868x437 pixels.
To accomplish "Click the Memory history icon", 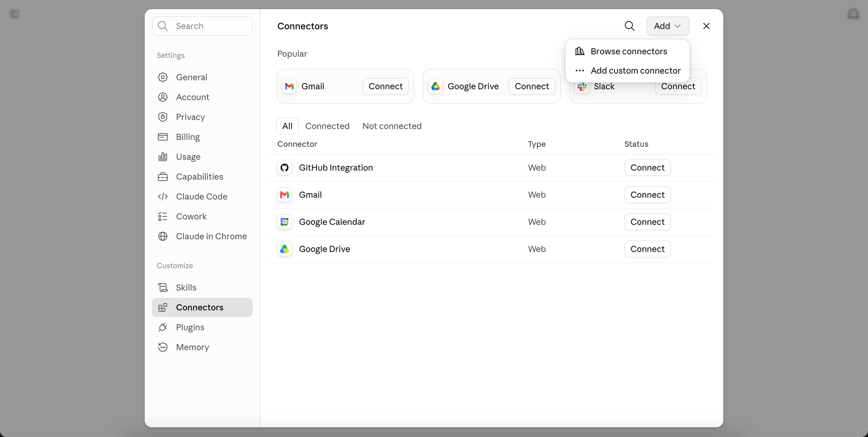I will click(x=163, y=347).
